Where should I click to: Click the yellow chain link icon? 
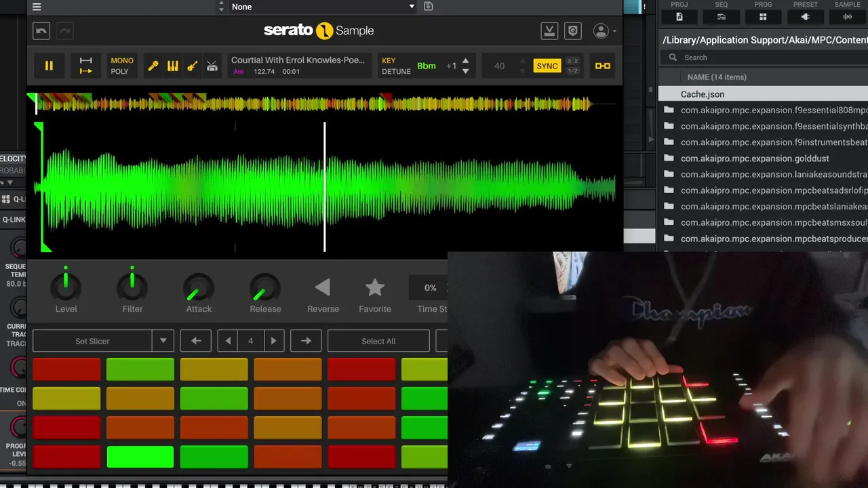click(602, 66)
